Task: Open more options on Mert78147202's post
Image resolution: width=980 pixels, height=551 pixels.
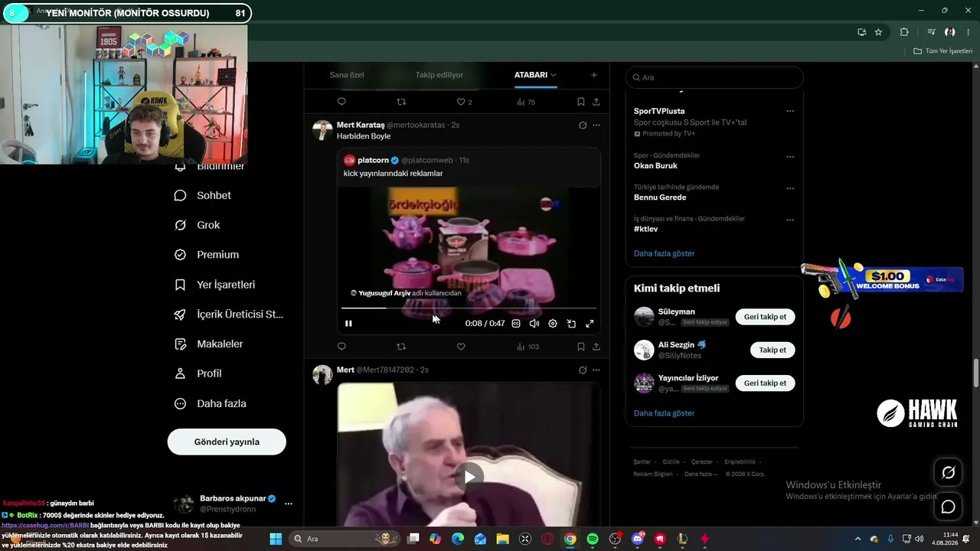Action: 596,370
